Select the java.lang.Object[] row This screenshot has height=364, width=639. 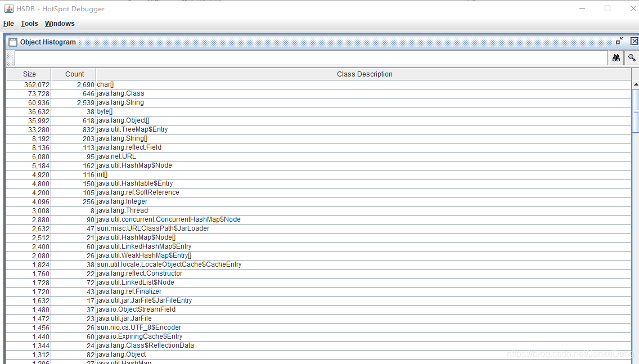[319, 120]
